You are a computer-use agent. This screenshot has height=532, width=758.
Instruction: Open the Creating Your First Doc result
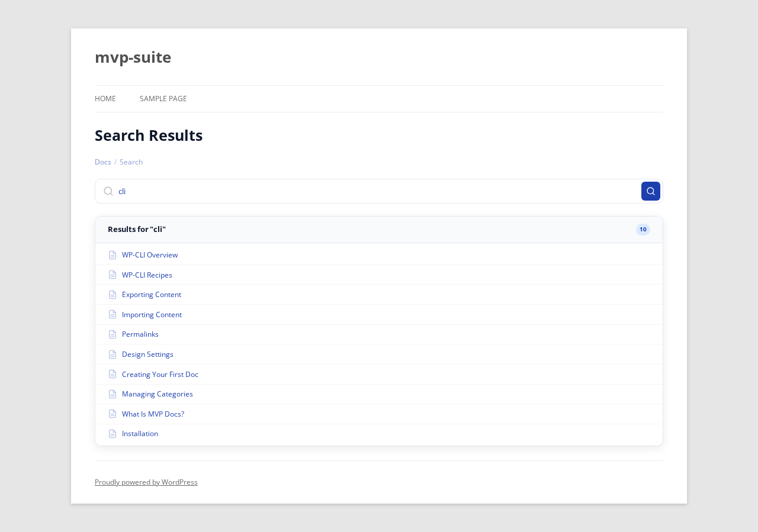(x=160, y=374)
